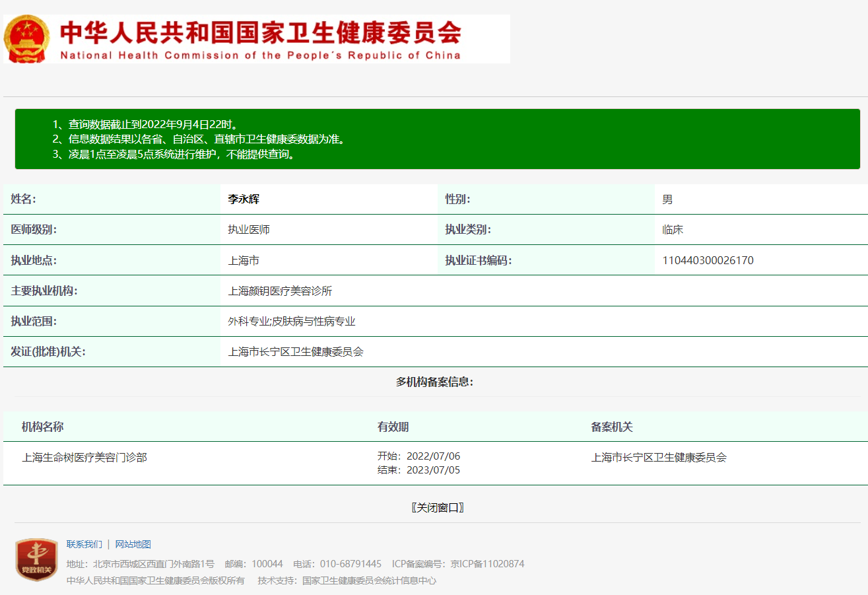
Task: Click the National Health Commission banner title
Action: (261, 39)
